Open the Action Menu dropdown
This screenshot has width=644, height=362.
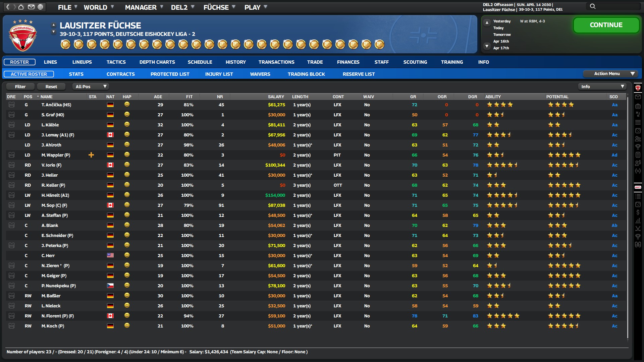tap(610, 74)
